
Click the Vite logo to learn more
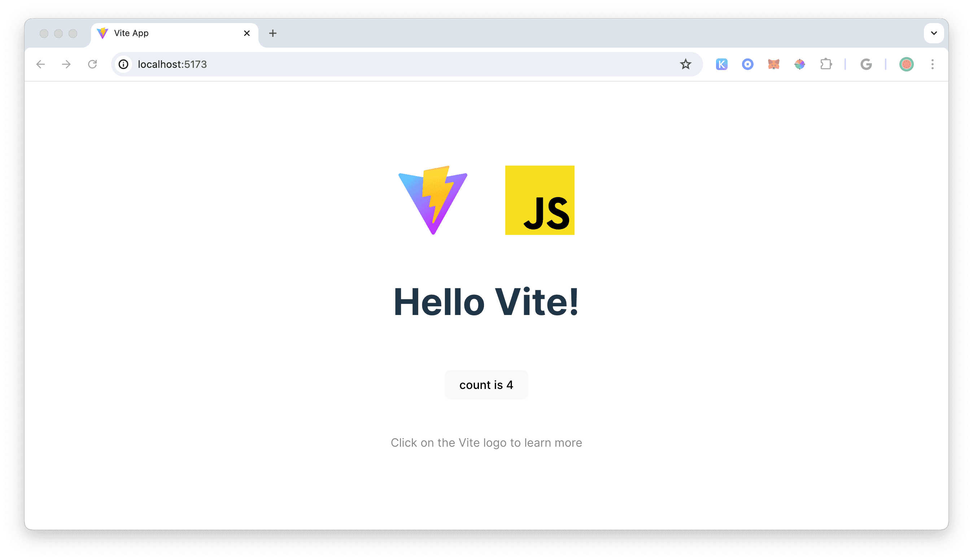click(433, 200)
